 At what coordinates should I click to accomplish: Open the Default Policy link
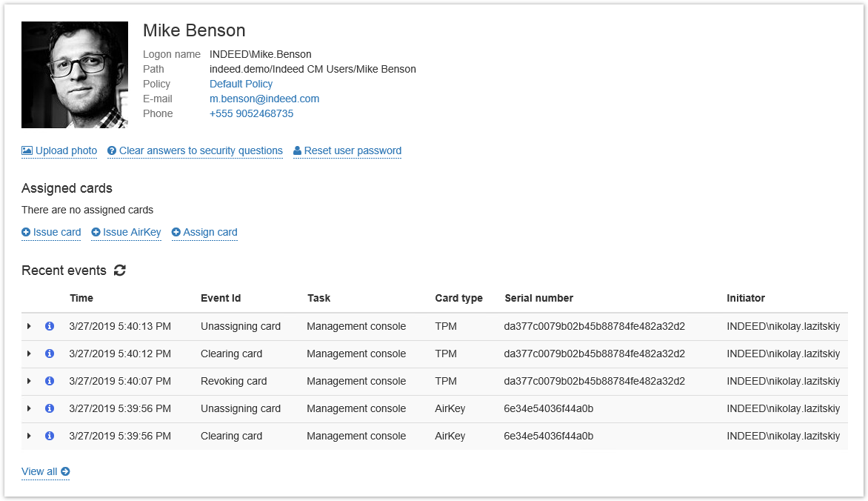[x=241, y=84]
